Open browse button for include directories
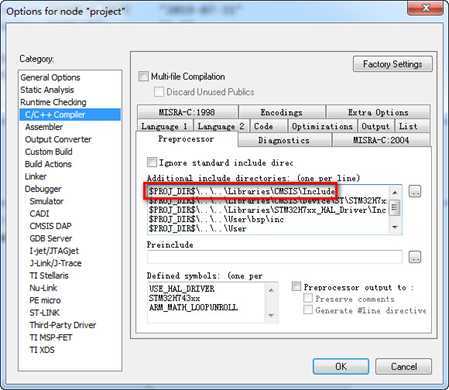Screen dimensions: 449x390 (x=415, y=191)
